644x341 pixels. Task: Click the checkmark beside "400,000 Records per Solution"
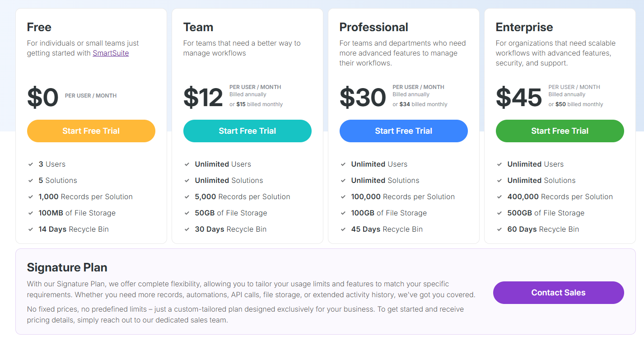tap(499, 197)
